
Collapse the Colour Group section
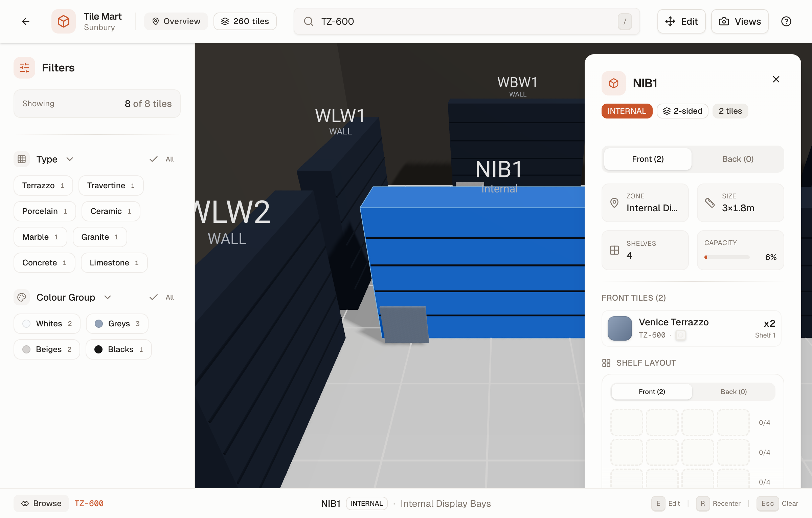[x=108, y=297]
